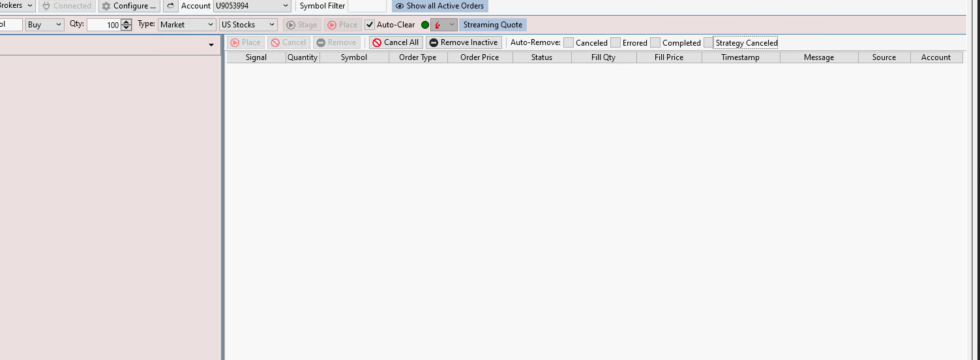The image size is (980, 360).
Task: Sort by Message column header
Action: (x=819, y=57)
